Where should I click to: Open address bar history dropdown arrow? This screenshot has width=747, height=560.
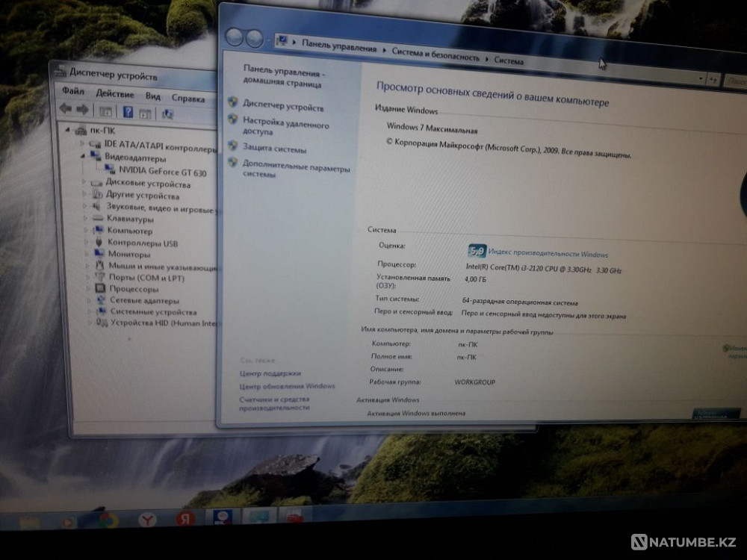[701, 78]
